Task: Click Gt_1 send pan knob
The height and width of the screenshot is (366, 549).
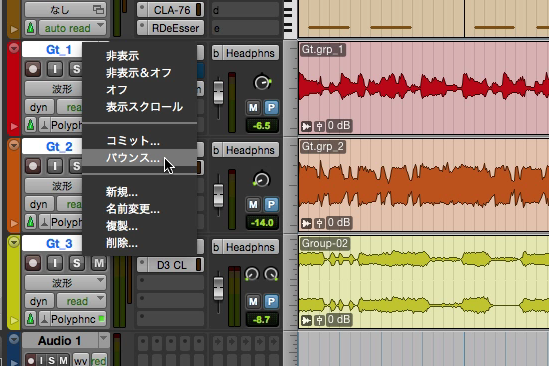Action: (x=262, y=83)
